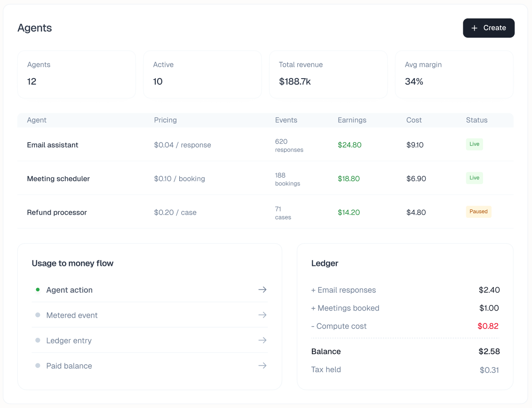Select the Total revenue stat card
532x408 pixels.
[328, 74]
